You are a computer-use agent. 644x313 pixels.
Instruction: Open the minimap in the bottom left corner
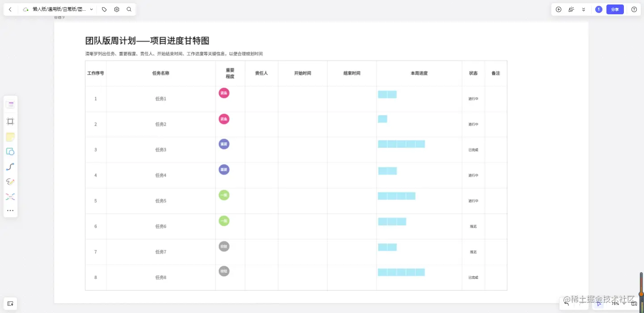(10, 304)
